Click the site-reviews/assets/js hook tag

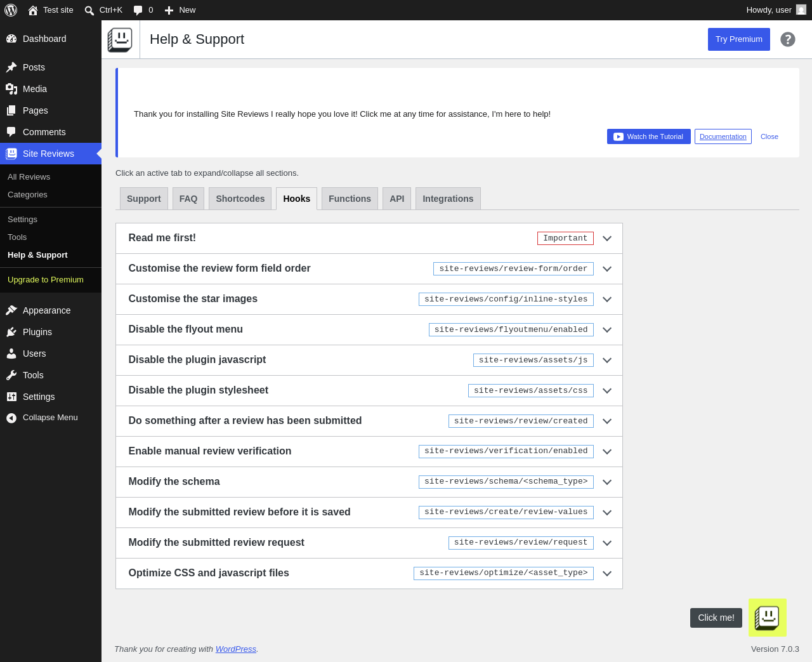pos(534,360)
